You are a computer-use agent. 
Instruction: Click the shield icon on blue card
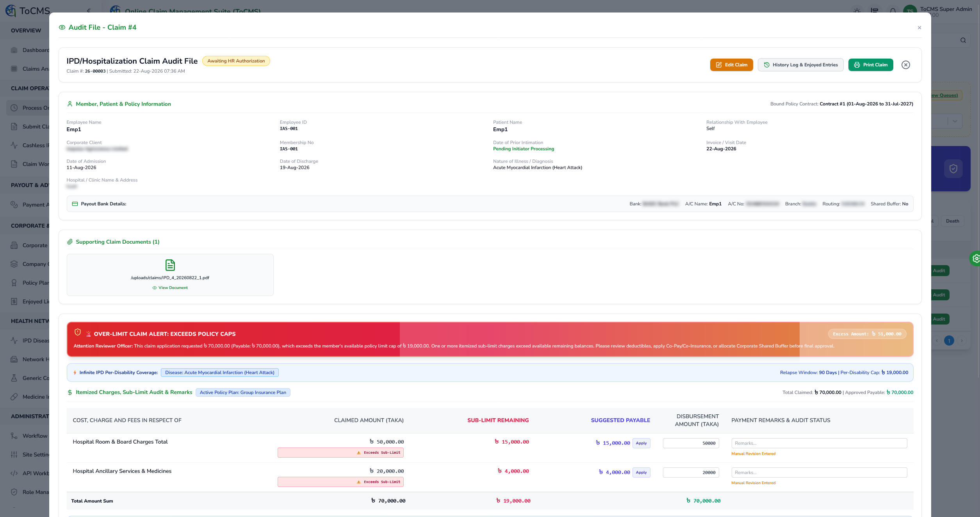pyautogui.click(x=953, y=169)
